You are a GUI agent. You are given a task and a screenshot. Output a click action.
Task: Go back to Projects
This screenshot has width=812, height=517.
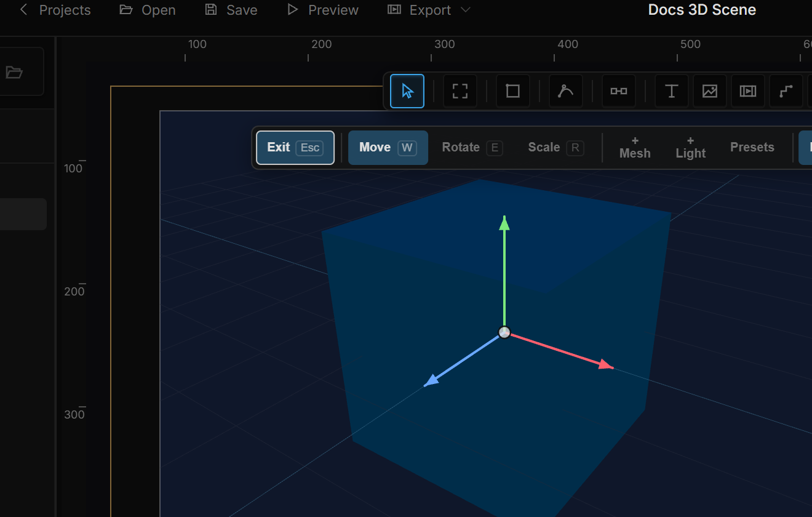coord(55,10)
